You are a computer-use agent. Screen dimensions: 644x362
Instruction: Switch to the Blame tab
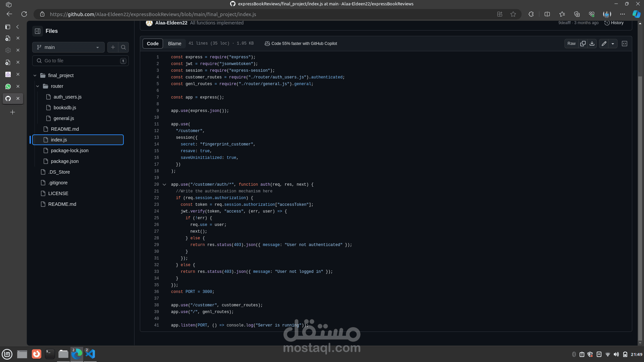point(174,44)
